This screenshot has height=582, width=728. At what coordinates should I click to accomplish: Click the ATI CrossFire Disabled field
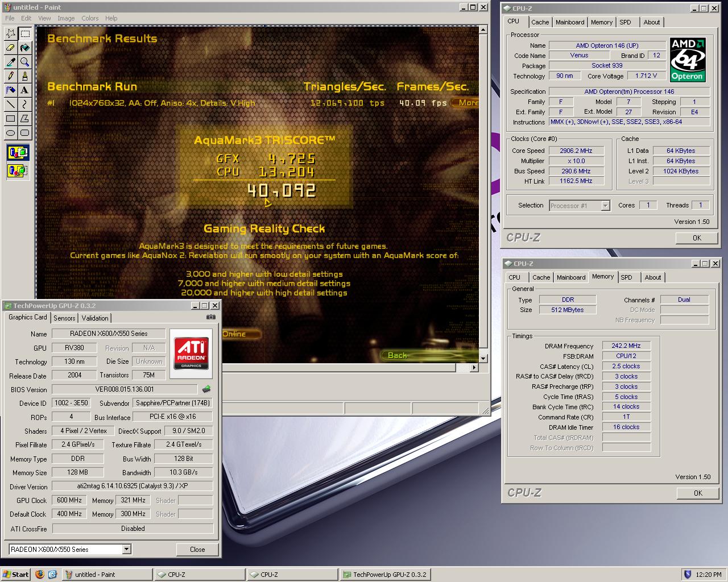coord(133,529)
